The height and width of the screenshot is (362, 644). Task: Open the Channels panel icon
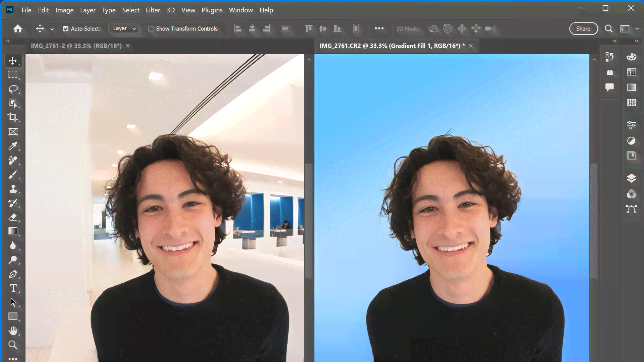point(631,194)
